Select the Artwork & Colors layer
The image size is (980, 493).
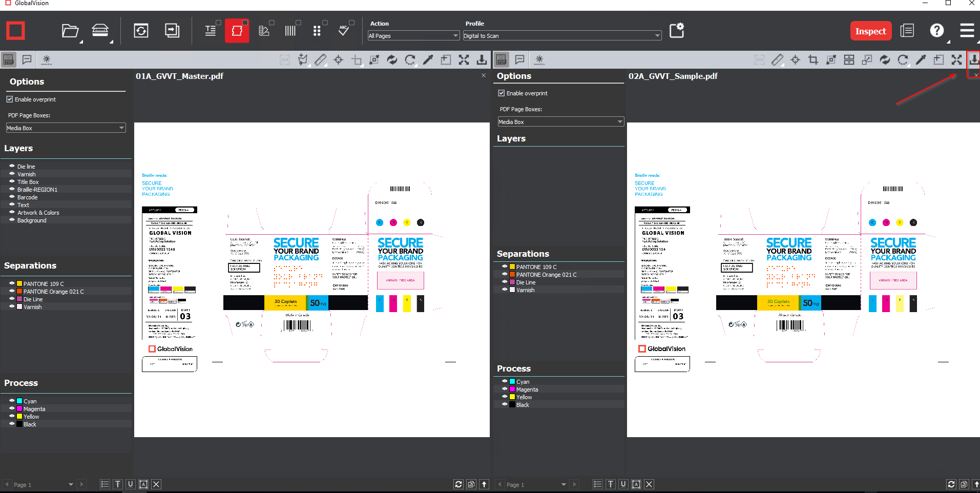(x=38, y=213)
